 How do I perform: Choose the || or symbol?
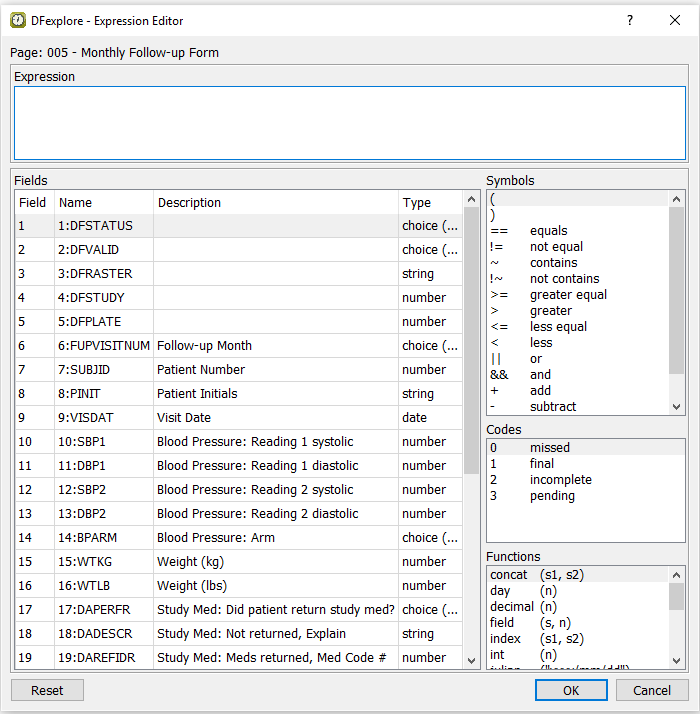click(x=535, y=359)
